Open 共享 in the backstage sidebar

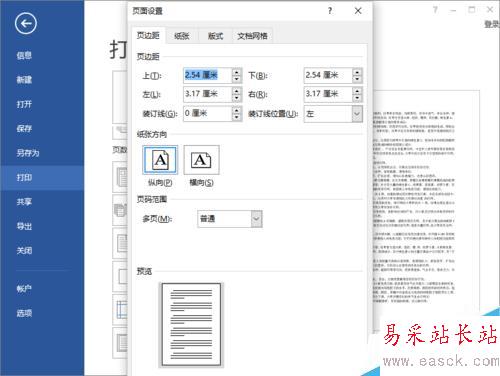tap(24, 202)
